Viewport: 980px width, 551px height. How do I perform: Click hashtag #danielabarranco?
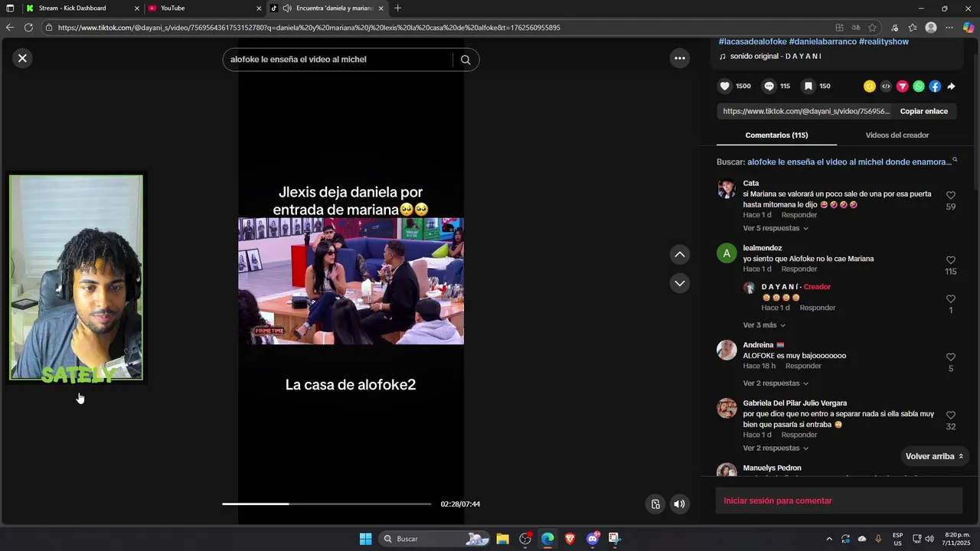[822, 41]
